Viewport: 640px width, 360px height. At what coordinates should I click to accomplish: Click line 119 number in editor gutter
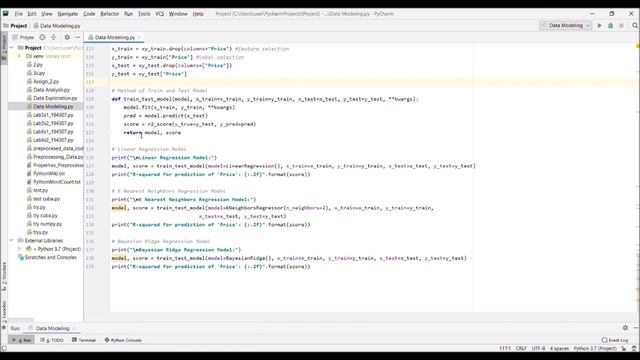click(x=90, y=99)
